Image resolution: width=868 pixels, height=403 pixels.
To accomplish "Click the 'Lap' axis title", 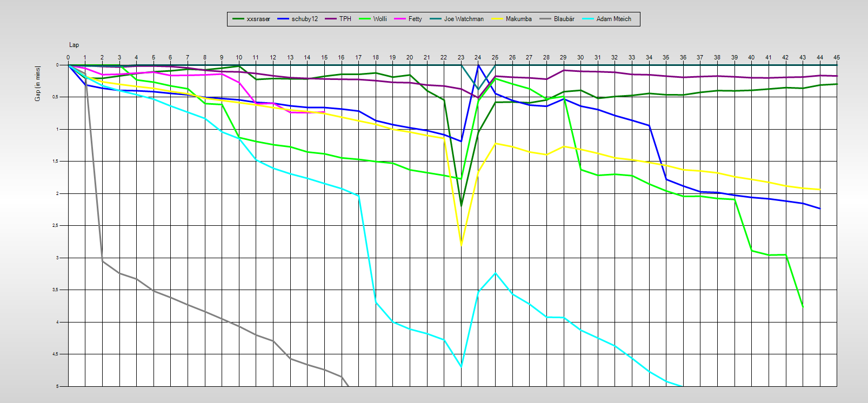I will pos(74,45).
